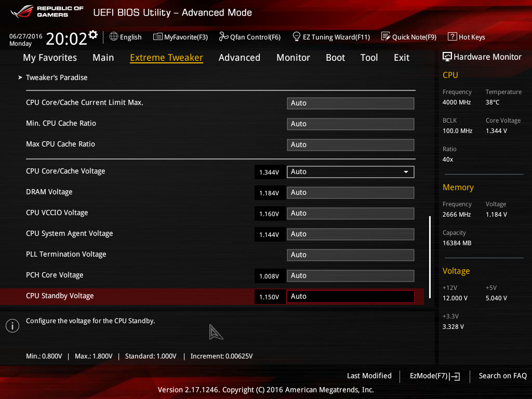Click the CPU Standby Voltage label
Screen dimensions: 532x399
coord(60,296)
